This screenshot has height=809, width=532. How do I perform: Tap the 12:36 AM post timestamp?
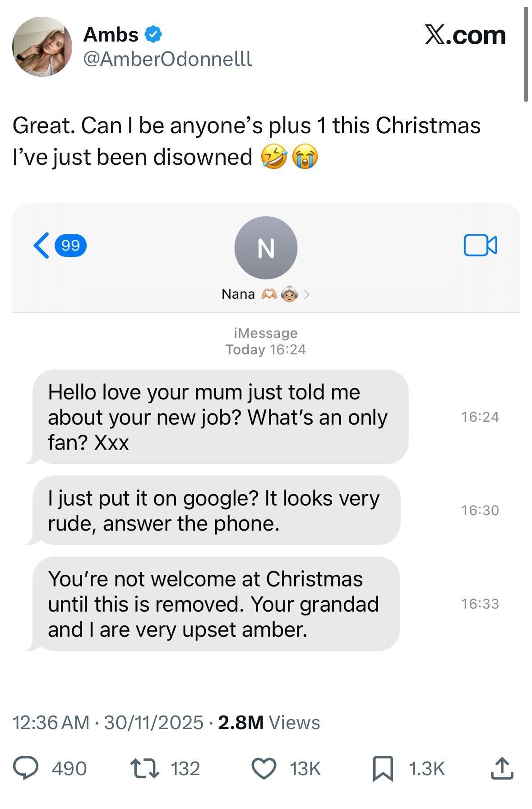pos(51,723)
